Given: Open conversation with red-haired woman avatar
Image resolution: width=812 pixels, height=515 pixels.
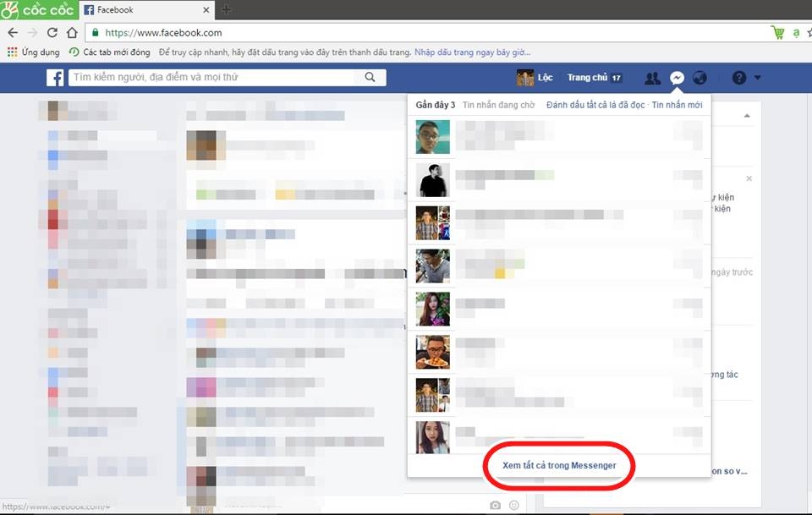Looking at the screenshot, I should coord(559,309).
